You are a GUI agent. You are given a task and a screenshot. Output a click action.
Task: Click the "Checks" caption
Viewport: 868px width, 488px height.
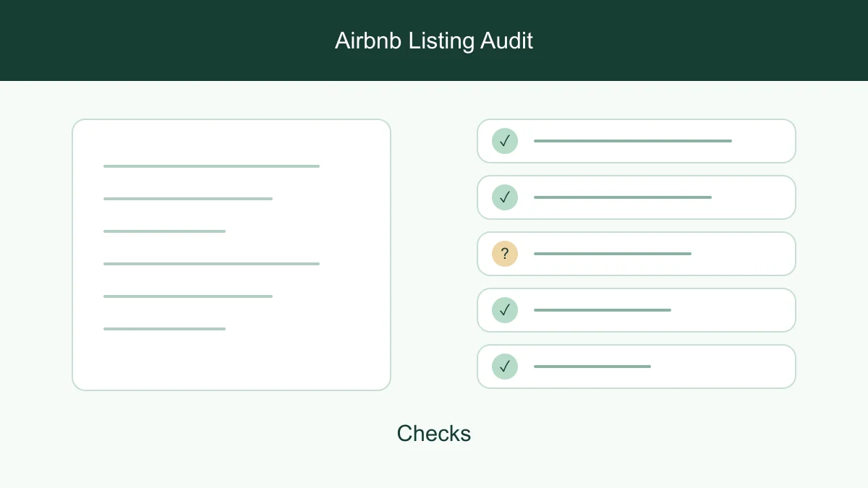[434, 433]
